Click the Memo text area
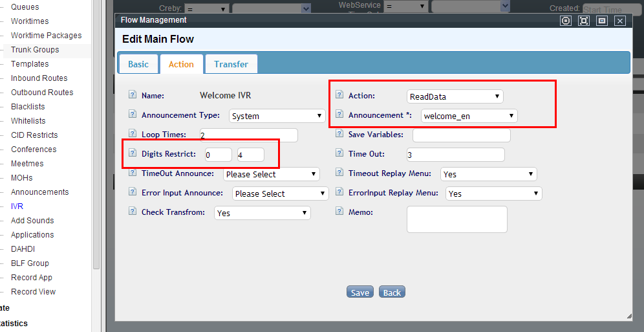The height and width of the screenshot is (332, 644). (456, 219)
